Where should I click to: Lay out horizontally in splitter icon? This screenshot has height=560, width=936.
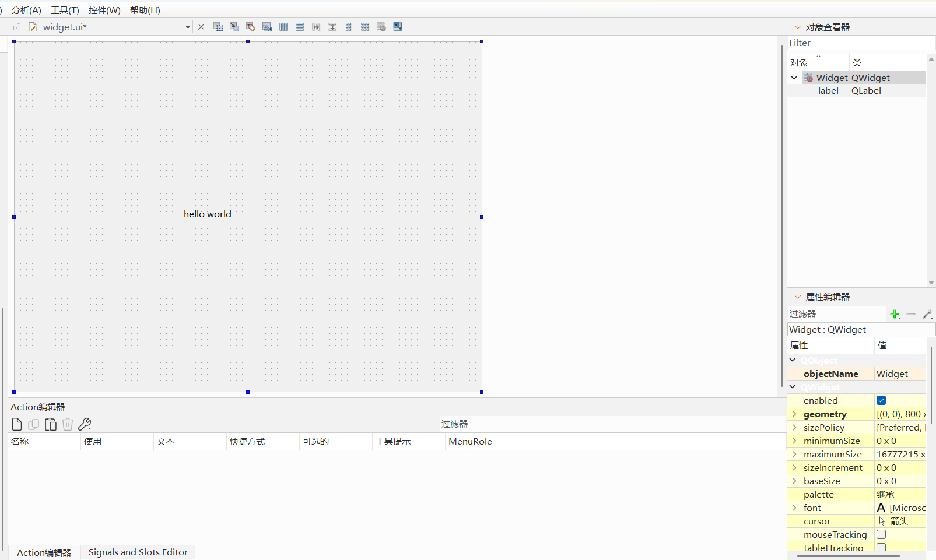[x=316, y=27]
